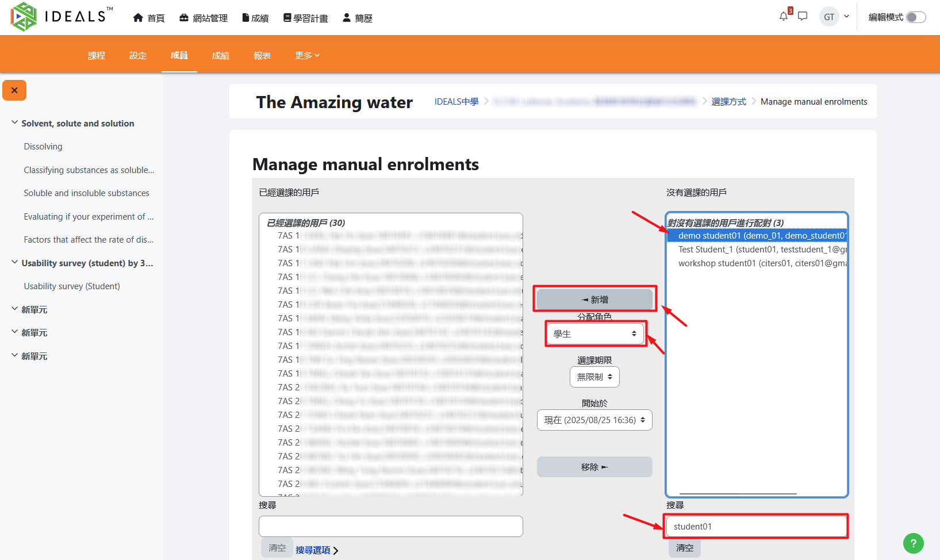Viewport: 940px width, 560px height.
Task: Go to the 首頁 home icon link
Action: pos(149,18)
